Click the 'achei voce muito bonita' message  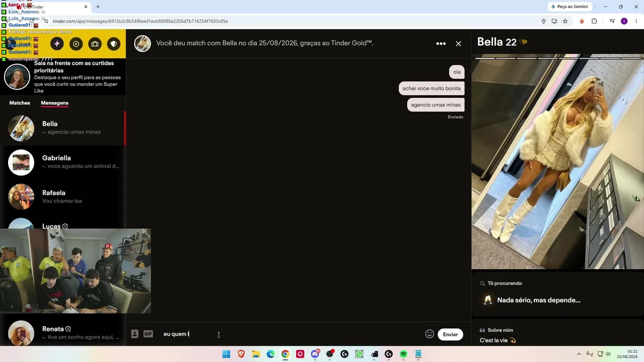click(x=431, y=88)
